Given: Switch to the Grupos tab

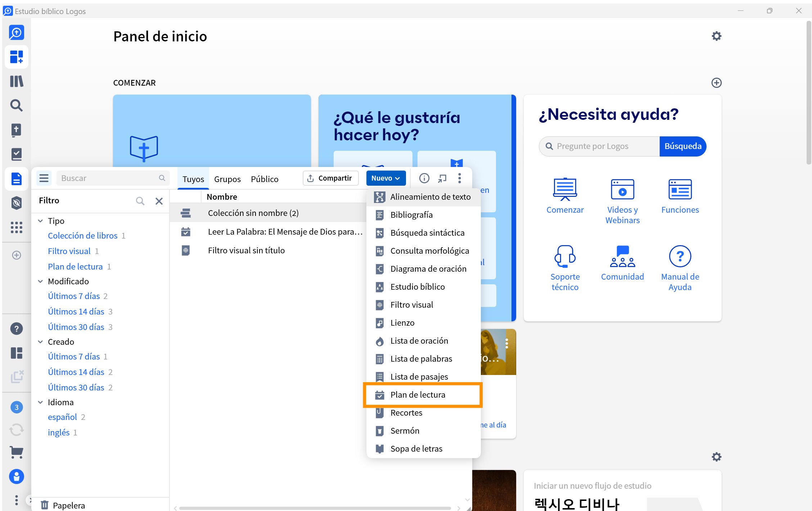Looking at the screenshot, I should [227, 179].
